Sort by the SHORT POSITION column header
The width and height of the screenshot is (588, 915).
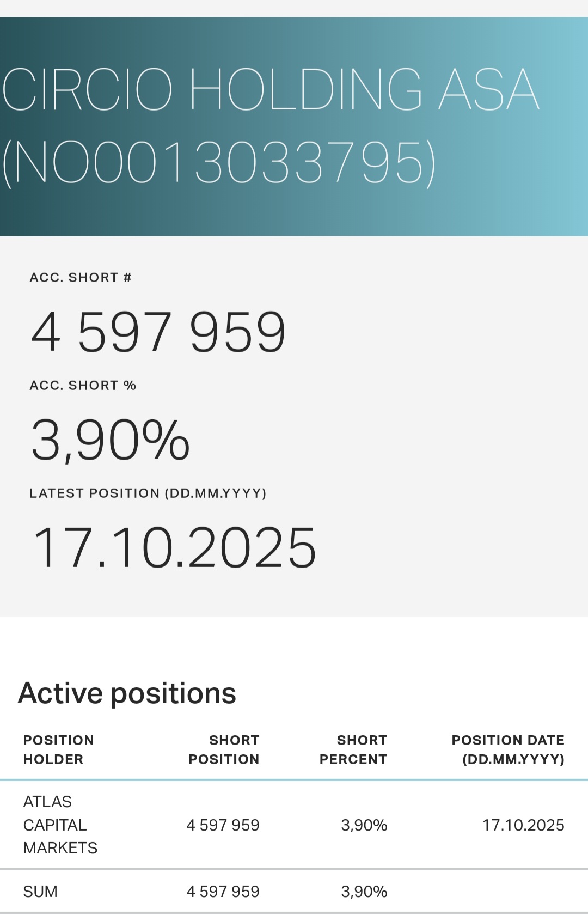tap(224, 749)
